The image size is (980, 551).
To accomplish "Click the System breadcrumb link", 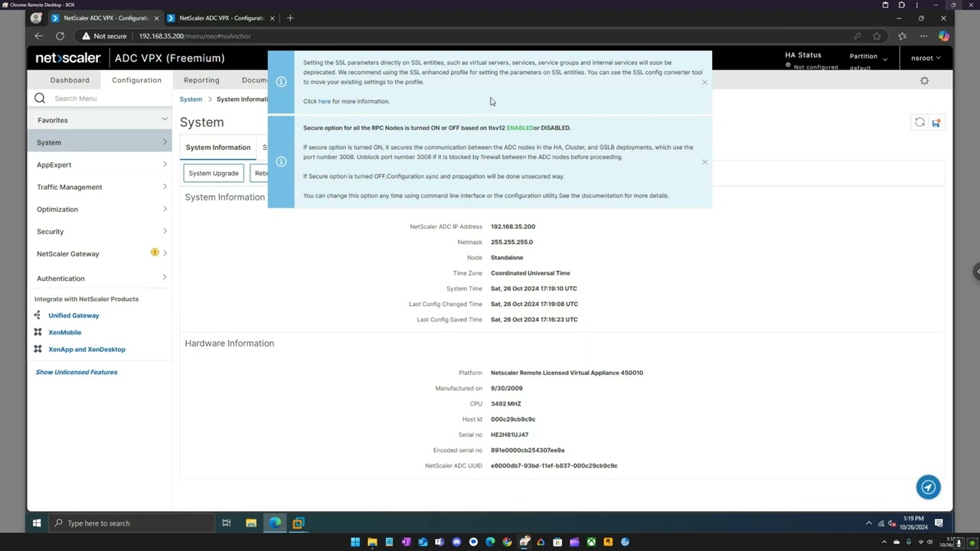I will (x=191, y=99).
